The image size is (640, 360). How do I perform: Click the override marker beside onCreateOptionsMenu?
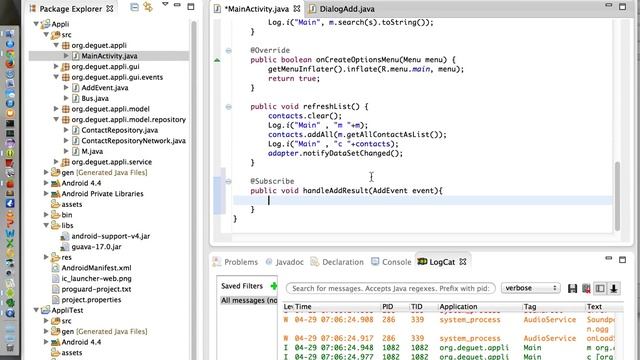point(217,60)
